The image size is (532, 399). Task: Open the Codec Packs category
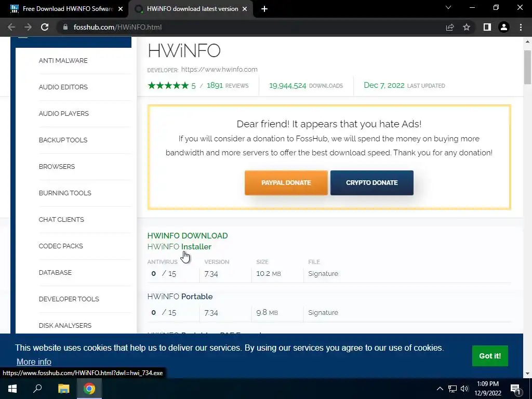pyautogui.click(x=61, y=246)
